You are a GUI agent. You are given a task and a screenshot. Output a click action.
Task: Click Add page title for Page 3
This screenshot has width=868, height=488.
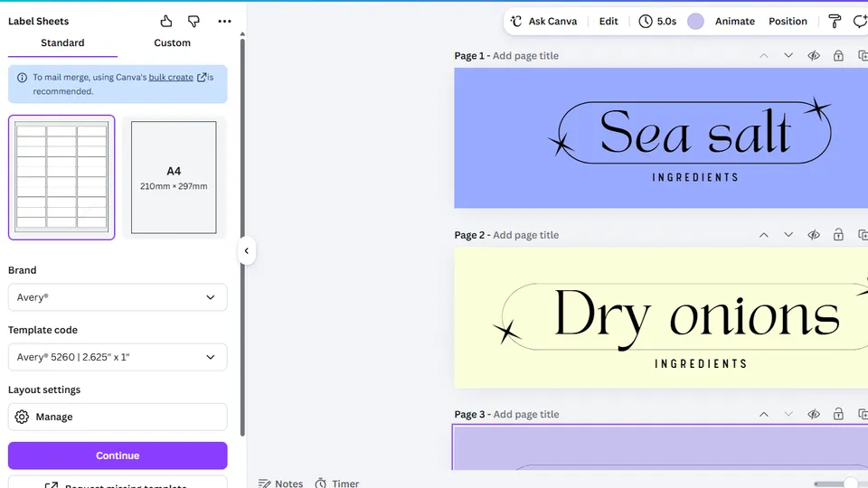[x=526, y=415]
